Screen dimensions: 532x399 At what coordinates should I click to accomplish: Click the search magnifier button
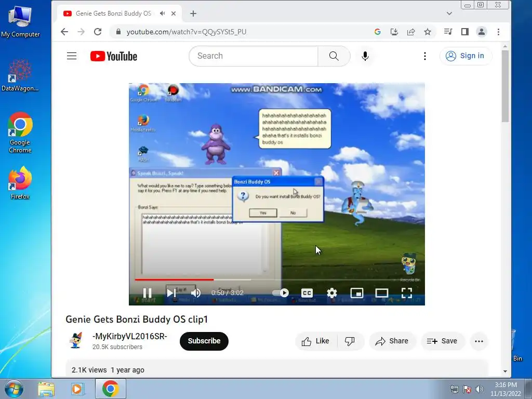pos(334,56)
